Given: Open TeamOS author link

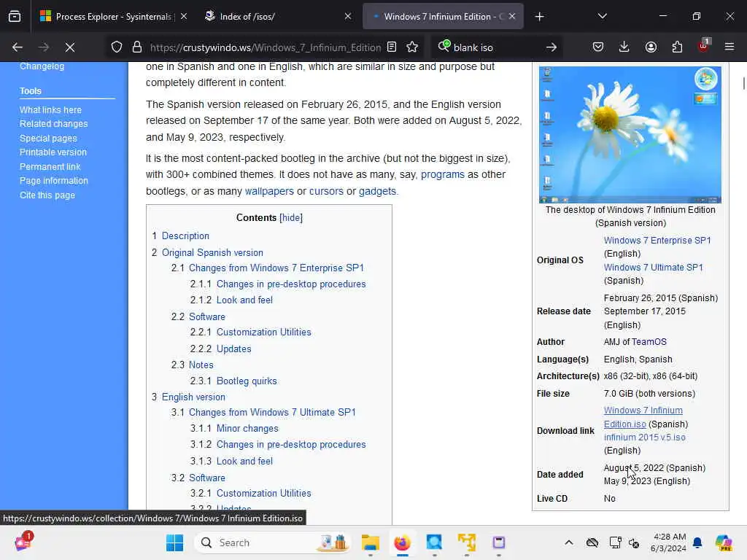Looking at the screenshot, I should [649, 342].
